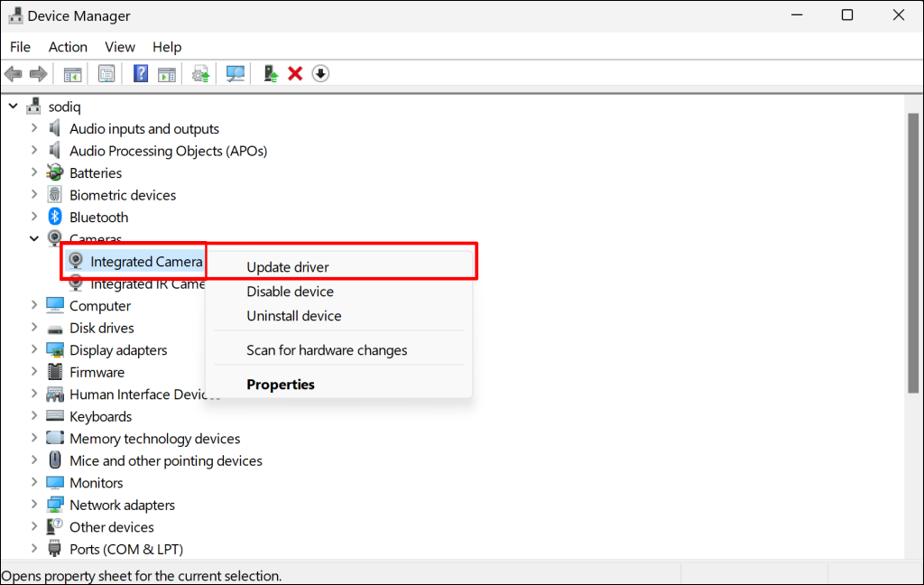Click the update device driver toolbar icon
The height and width of the screenshot is (585, 924).
pos(201,74)
